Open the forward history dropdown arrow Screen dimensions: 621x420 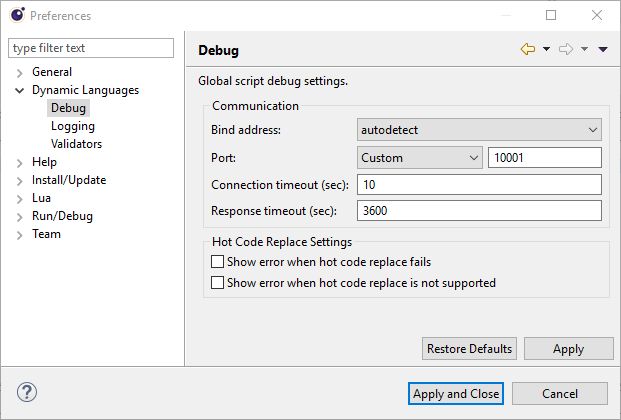click(584, 49)
